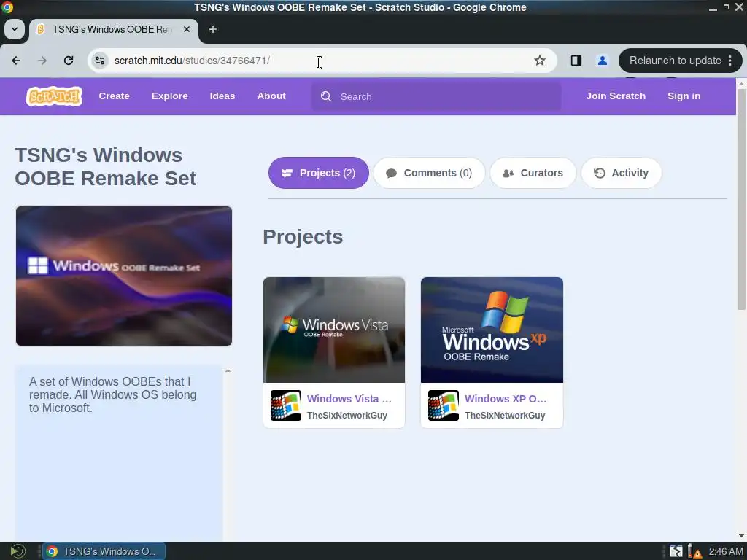Click the system tray keyboard icon
Viewport: 747px width, 560px height.
[x=676, y=551]
